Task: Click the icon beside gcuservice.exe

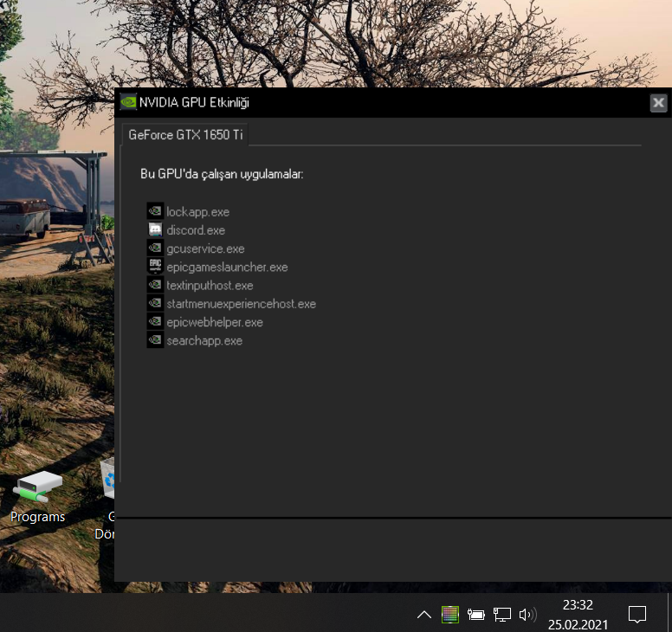Action: (155, 248)
